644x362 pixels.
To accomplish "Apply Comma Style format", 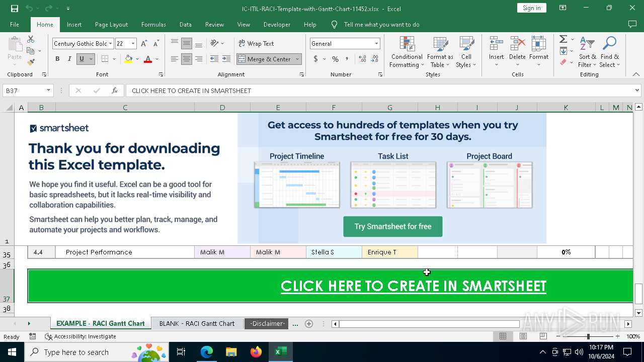I will tap(347, 59).
